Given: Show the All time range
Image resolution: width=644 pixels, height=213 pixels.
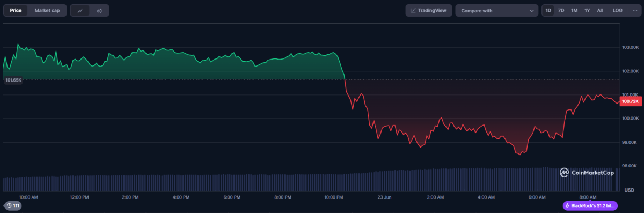Looking at the screenshot, I should tap(600, 10).
